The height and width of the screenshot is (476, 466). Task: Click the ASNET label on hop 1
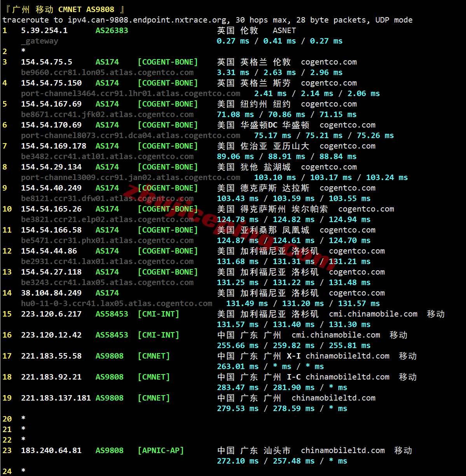click(x=284, y=30)
